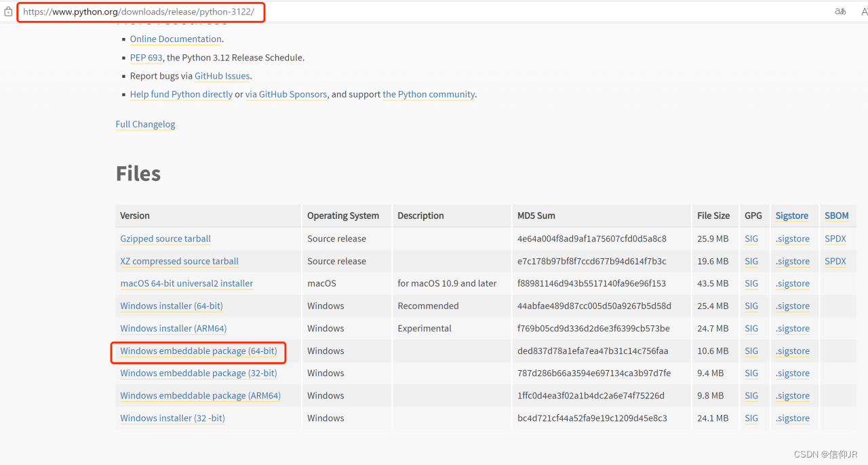Open the browser translate (aあ) icon

840,12
